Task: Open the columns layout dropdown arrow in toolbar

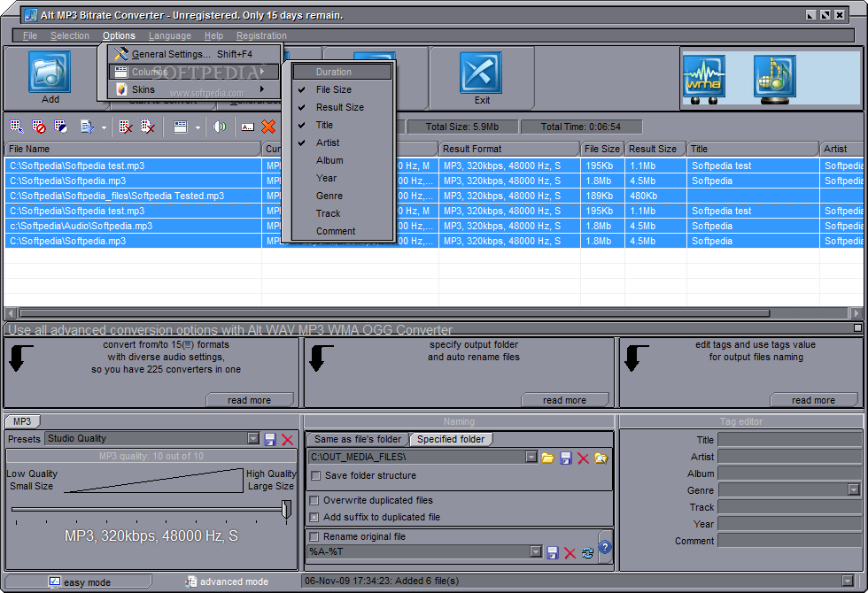Action: pos(198,127)
